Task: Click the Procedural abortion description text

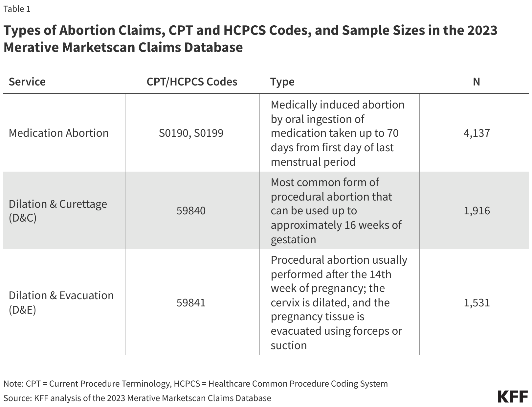Action: pyautogui.click(x=339, y=302)
